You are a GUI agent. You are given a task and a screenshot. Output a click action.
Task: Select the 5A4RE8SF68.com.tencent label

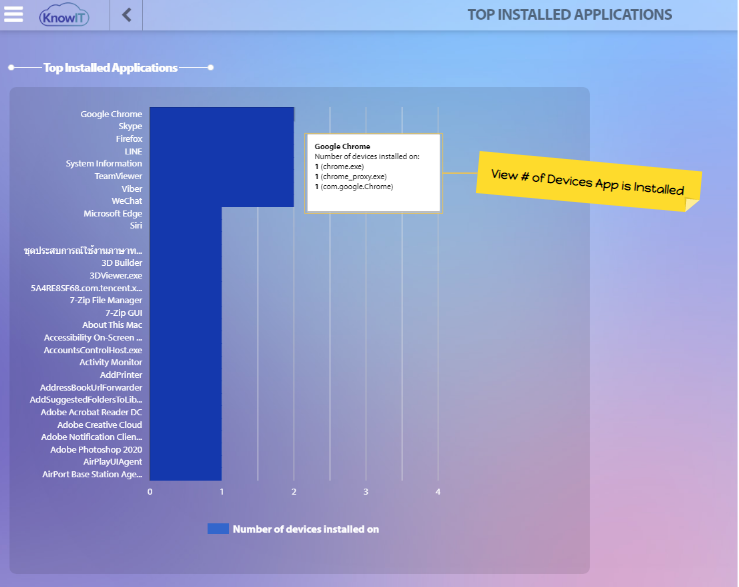[x=86, y=288]
